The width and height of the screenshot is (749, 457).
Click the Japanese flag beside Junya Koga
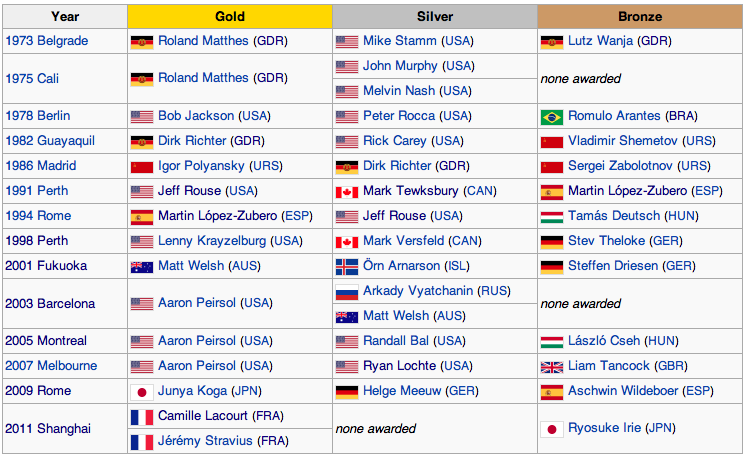(x=141, y=392)
